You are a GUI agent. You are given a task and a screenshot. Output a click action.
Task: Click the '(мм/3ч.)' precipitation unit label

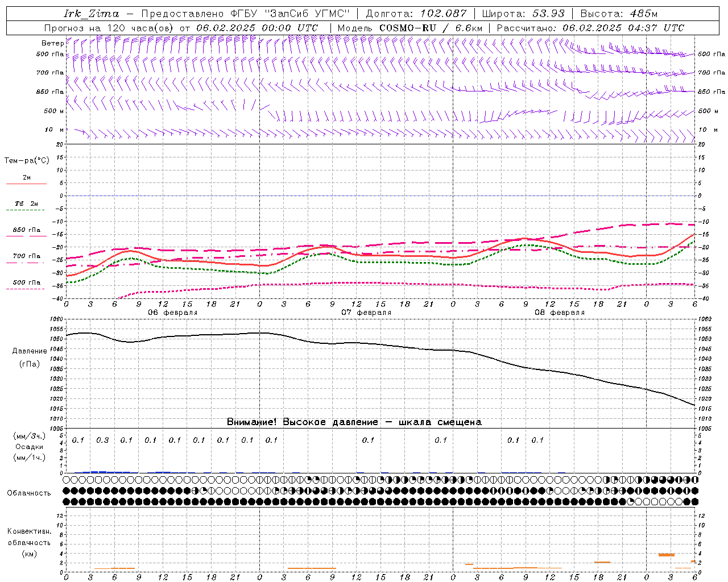pyautogui.click(x=30, y=436)
